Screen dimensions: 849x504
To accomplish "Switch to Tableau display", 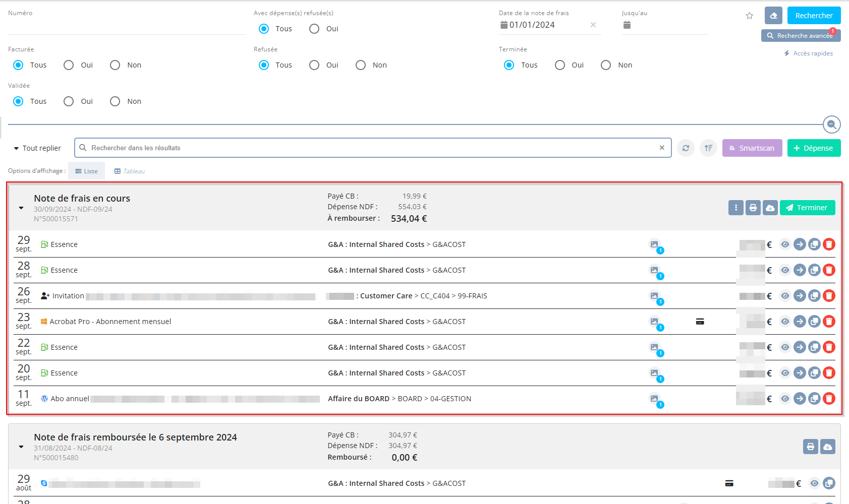I will point(130,171).
